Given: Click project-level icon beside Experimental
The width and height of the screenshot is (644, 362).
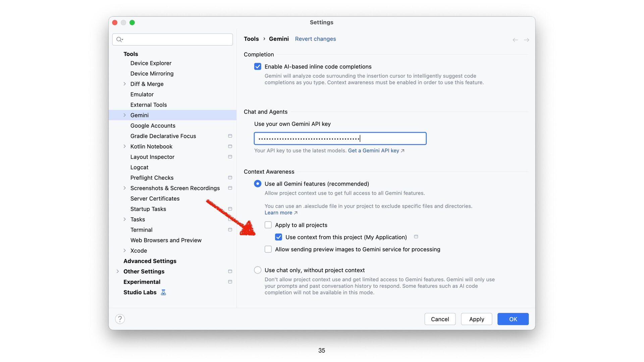Looking at the screenshot, I should coord(230,282).
